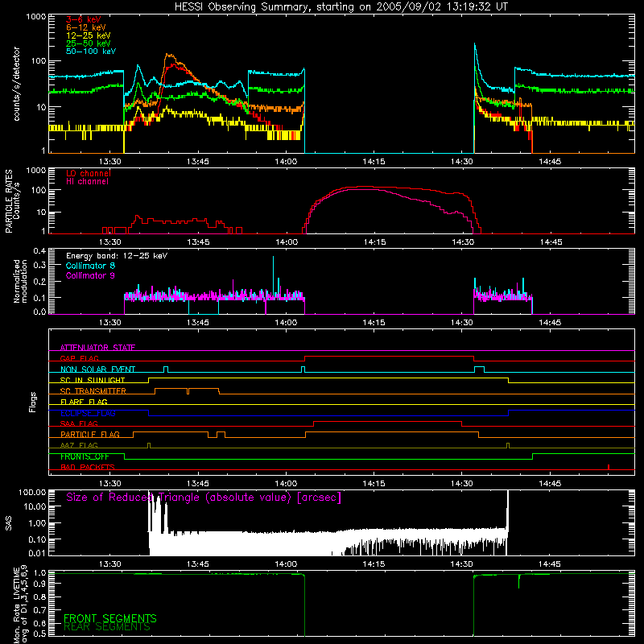Click the Energy band: 12-25 keV label
644x644 pixels.
coord(117,256)
